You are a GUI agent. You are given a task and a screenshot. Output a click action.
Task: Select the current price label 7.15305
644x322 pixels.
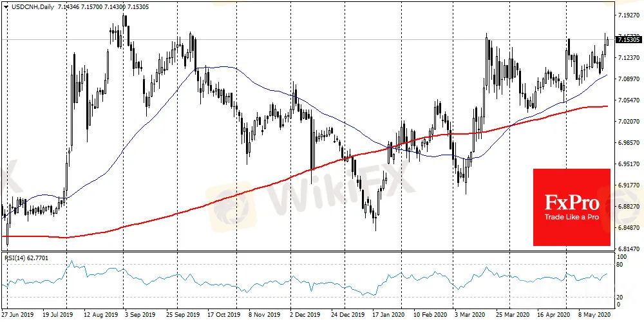tap(630, 40)
